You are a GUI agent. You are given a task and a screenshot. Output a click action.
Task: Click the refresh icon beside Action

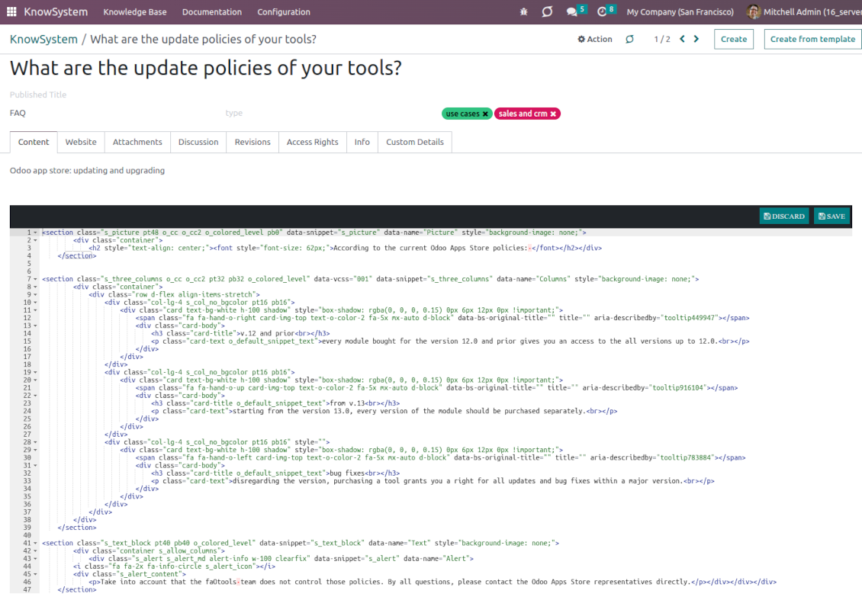[629, 39]
